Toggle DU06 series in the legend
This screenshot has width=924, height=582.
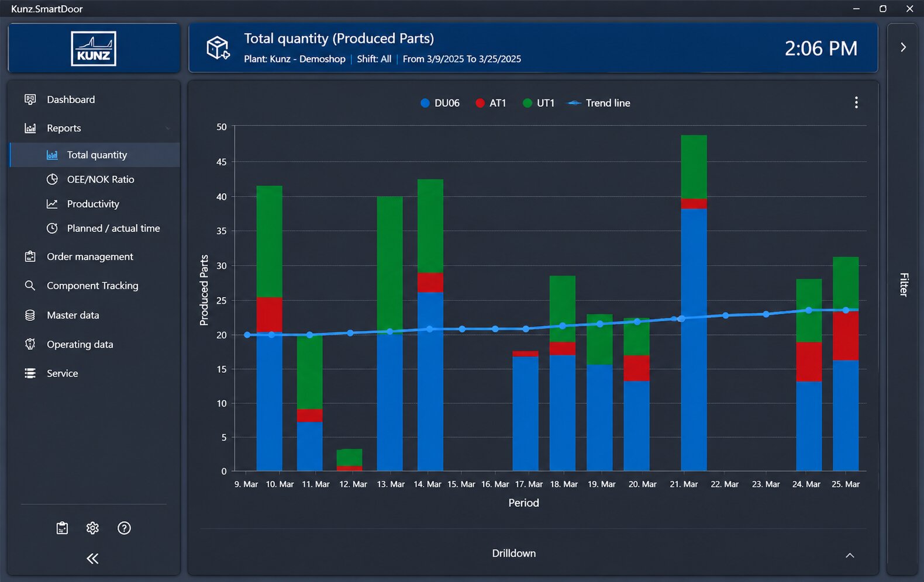click(x=440, y=103)
